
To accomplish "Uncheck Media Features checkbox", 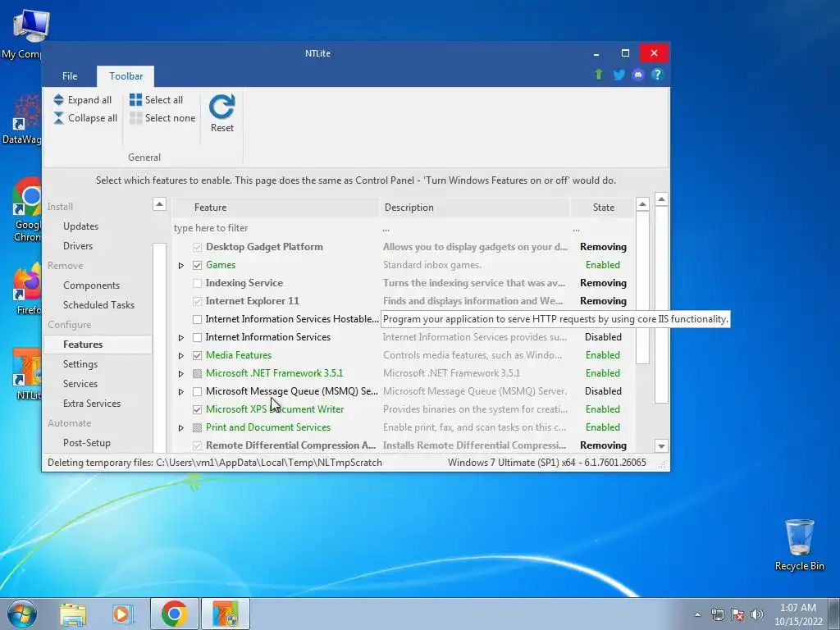I will pos(197,355).
